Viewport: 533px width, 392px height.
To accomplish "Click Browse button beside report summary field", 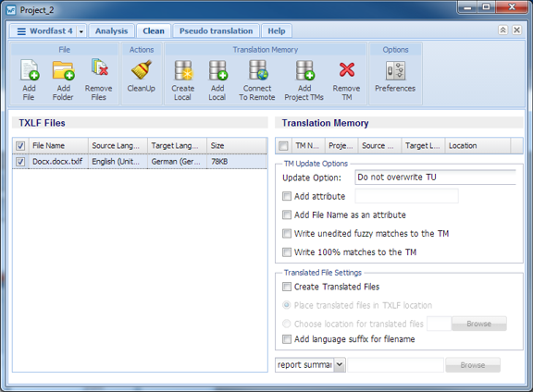I will click(x=473, y=365).
